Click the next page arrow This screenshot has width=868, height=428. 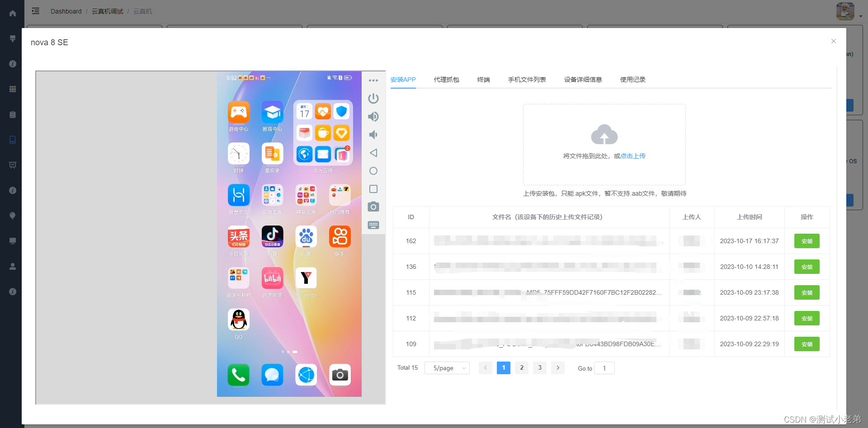tap(558, 368)
